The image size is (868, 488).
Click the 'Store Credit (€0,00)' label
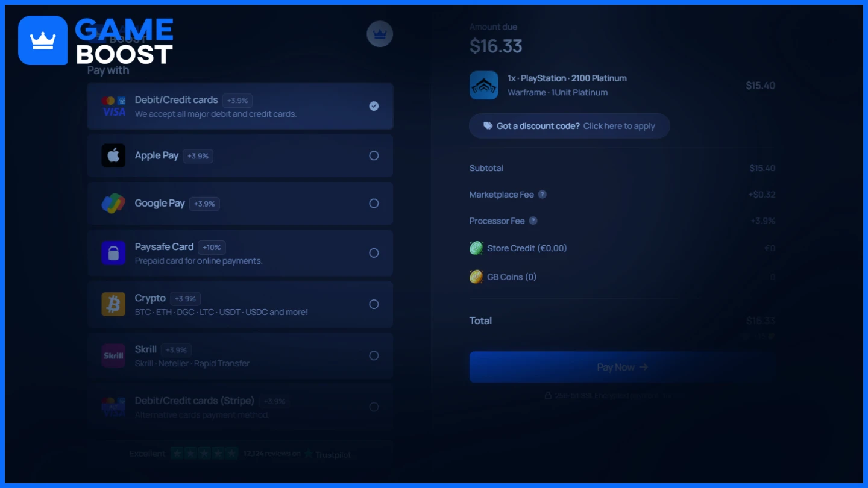coord(527,248)
